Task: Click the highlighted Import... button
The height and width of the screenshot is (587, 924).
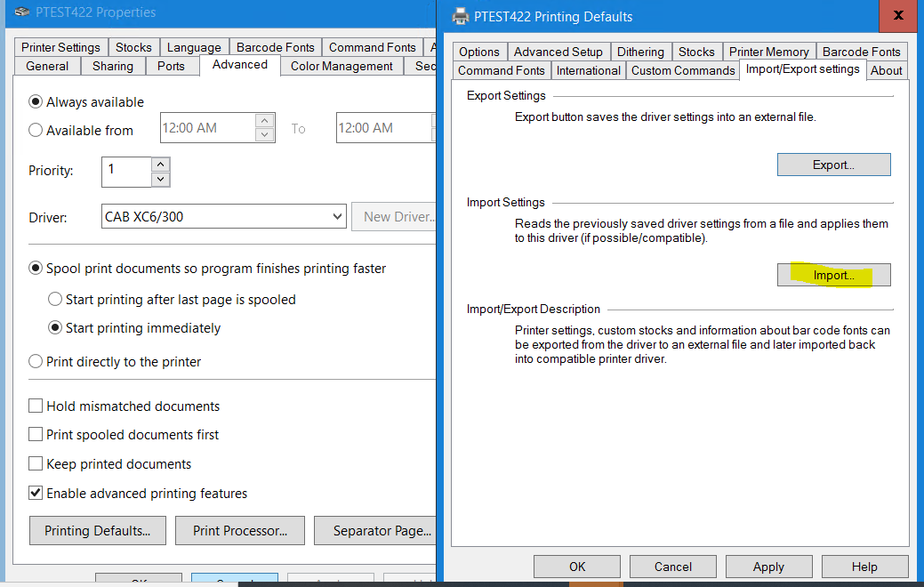Action: [x=833, y=276]
